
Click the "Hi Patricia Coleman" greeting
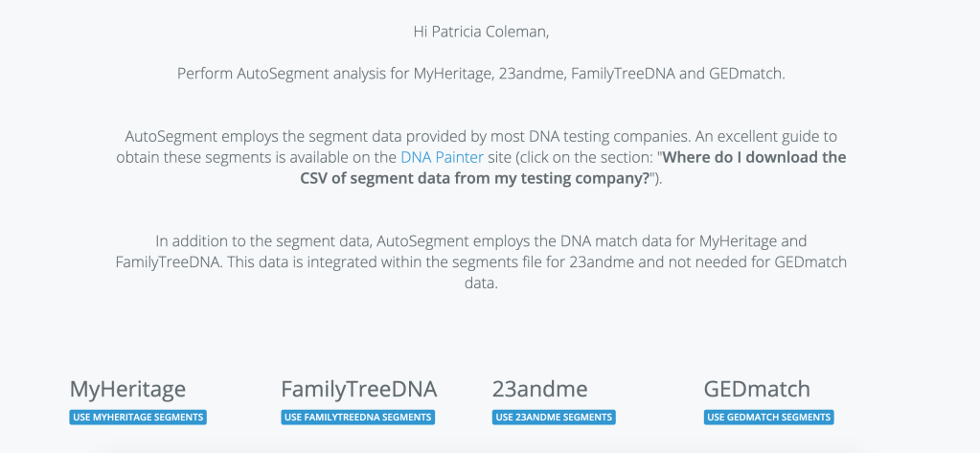[480, 32]
